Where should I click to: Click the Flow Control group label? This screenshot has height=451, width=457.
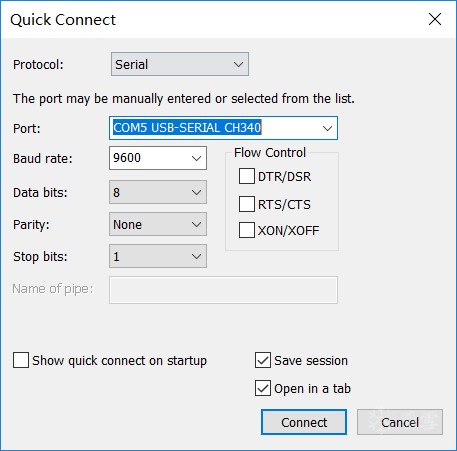[270, 153]
